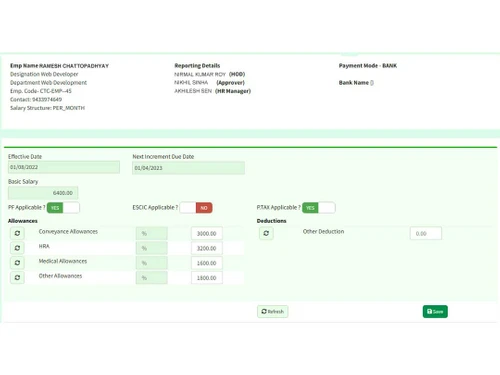
Task: Click Reporting Details heading
Action: pyautogui.click(x=197, y=66)
